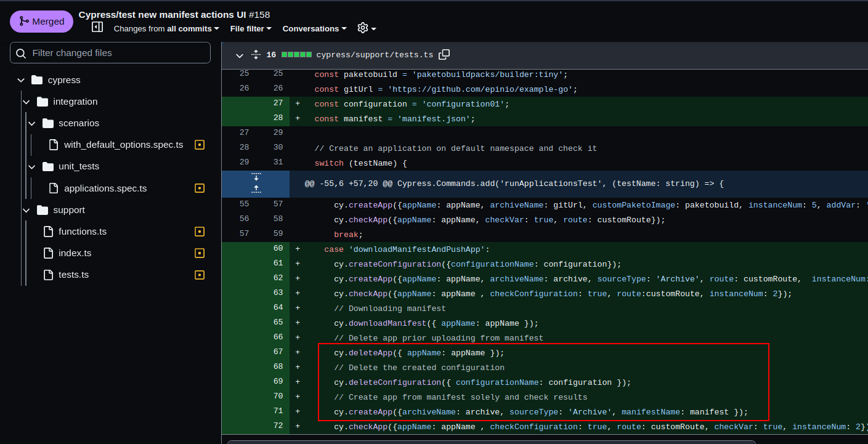Viewport: 868px width, 444px height.
Task: Hide the changed files sidebar
Action: point(97,26)
